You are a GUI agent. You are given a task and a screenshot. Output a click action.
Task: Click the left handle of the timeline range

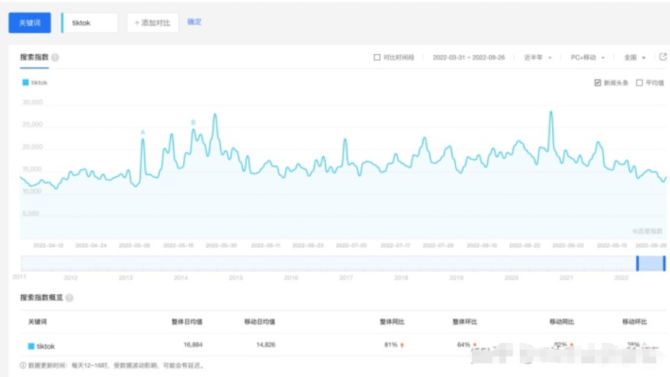point(638,263)
